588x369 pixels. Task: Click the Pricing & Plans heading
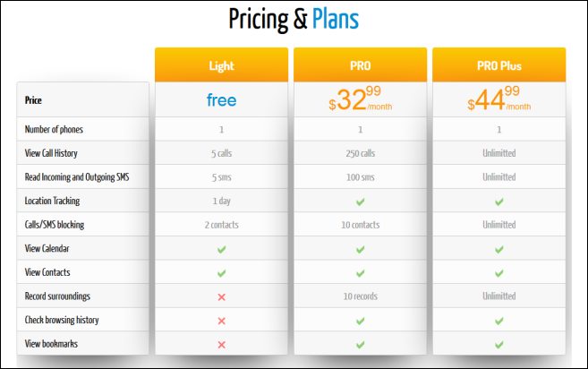294,19
